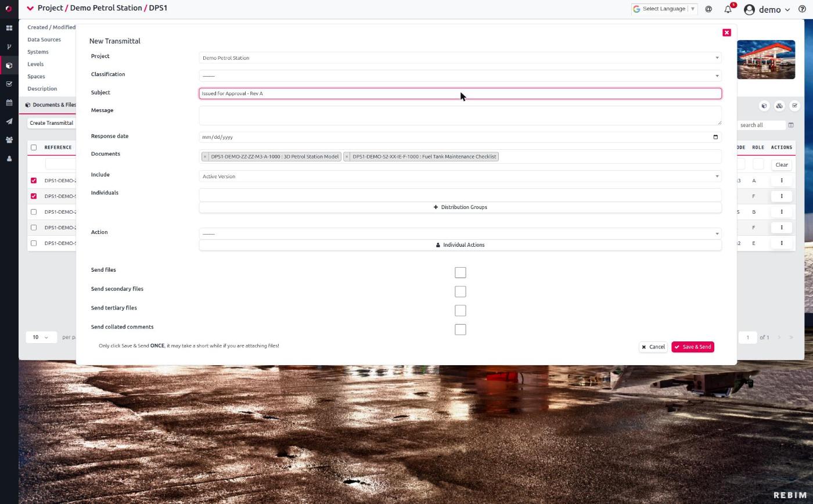The image size is (813, 504).
Task: Open the cube documents icon in sidebar
Action: (x=9, y=66)
